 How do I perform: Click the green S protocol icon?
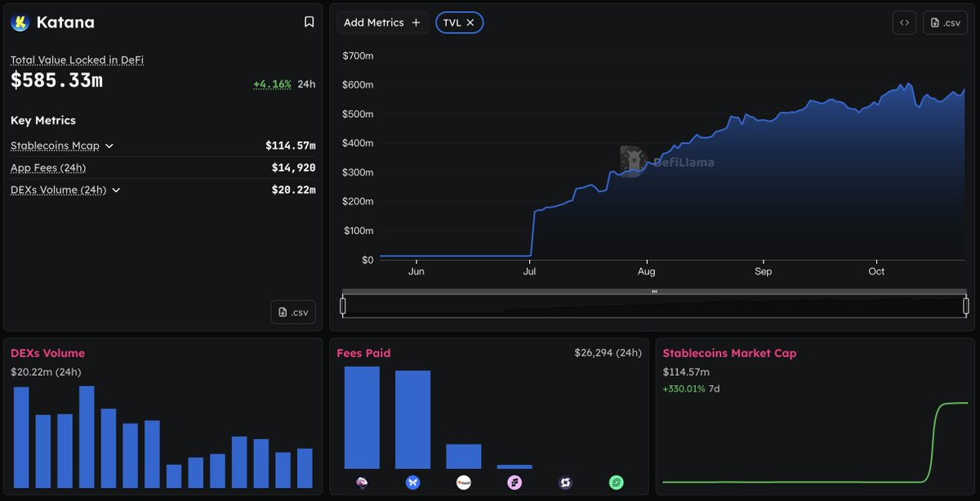coord(617,483)
